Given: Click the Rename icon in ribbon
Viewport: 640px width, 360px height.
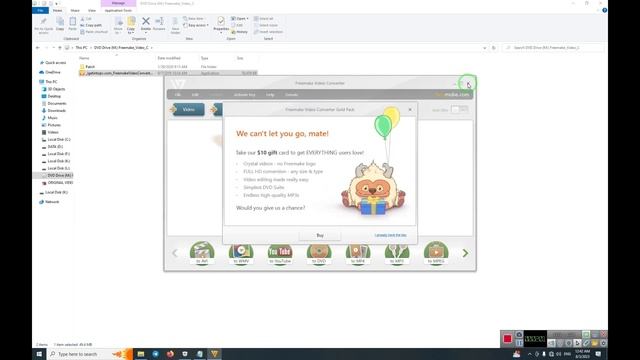Looking at the screenshot, I should pyautogui.click(x=159, y=24).
